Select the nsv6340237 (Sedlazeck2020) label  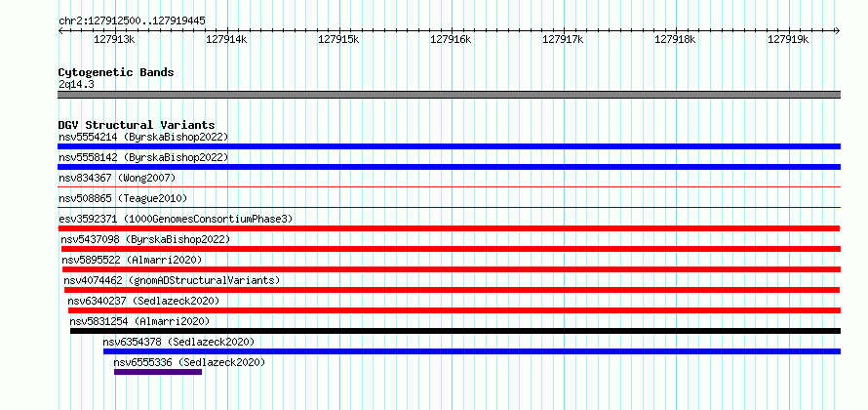[x=144, y=301]
